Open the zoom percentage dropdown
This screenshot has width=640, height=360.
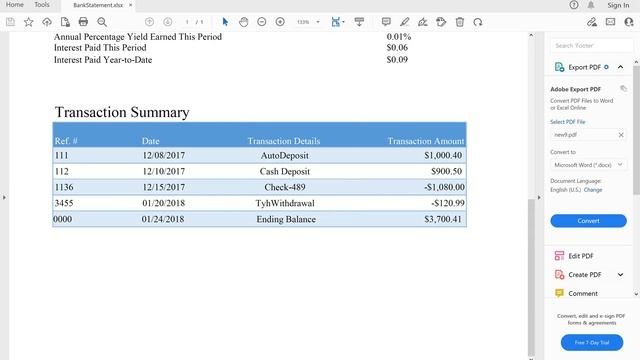pos(318,22)
